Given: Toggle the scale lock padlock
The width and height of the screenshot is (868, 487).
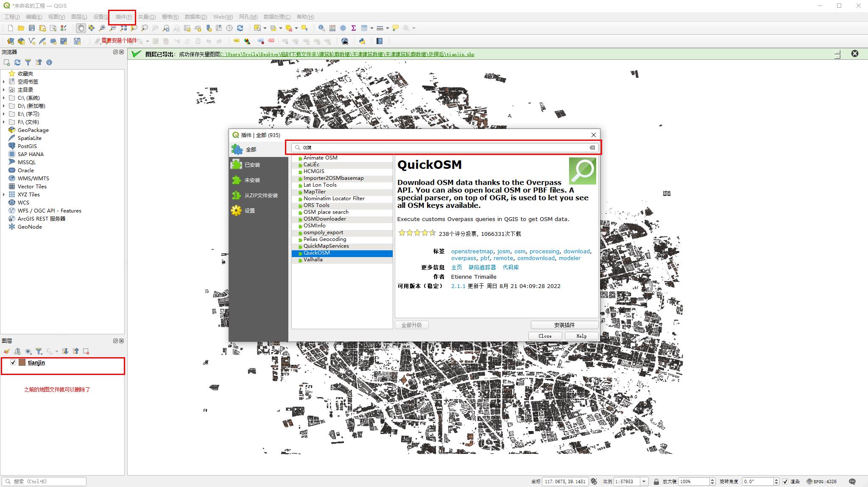Looking at the screenshot, I should point(656,481).
